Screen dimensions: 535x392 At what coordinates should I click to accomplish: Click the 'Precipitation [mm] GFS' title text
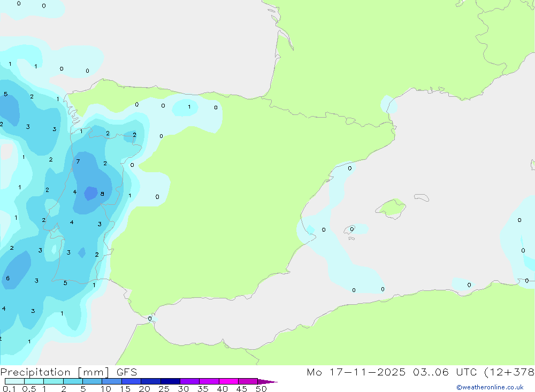(68, 372)
